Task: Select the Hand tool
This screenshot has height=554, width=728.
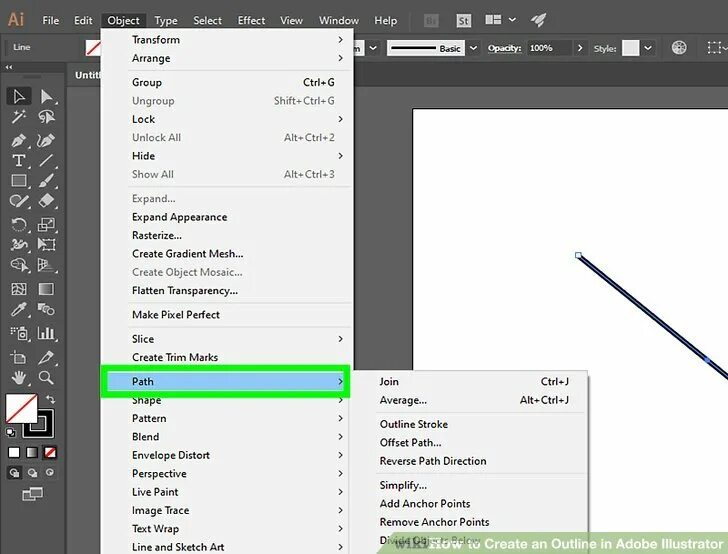Action: point(19,378)
